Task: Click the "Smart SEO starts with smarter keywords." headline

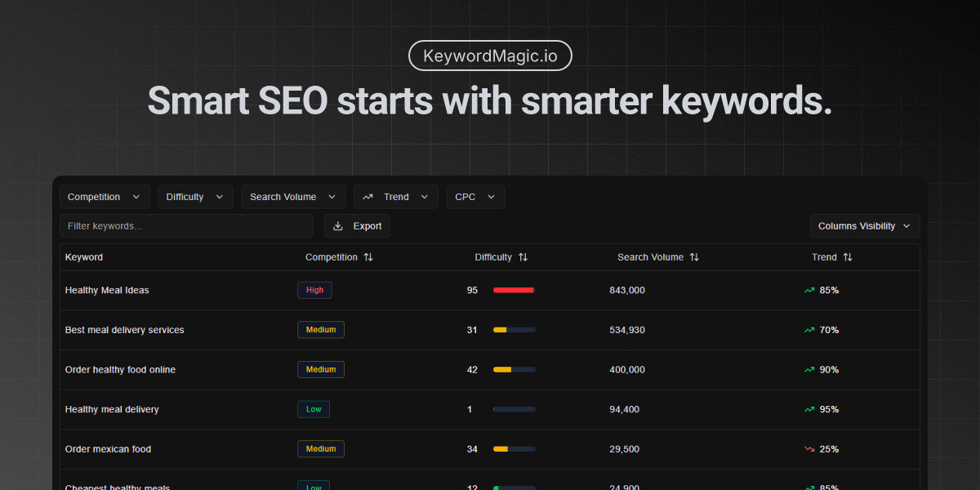Action: pyautogui.click(x=490, y=100)
